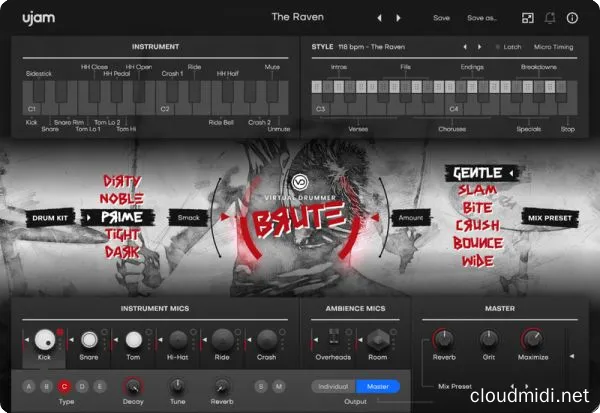Open the style name 118 bpm The Raven
The height and width of the screenshot is (413, 600).
coord(372,47)
